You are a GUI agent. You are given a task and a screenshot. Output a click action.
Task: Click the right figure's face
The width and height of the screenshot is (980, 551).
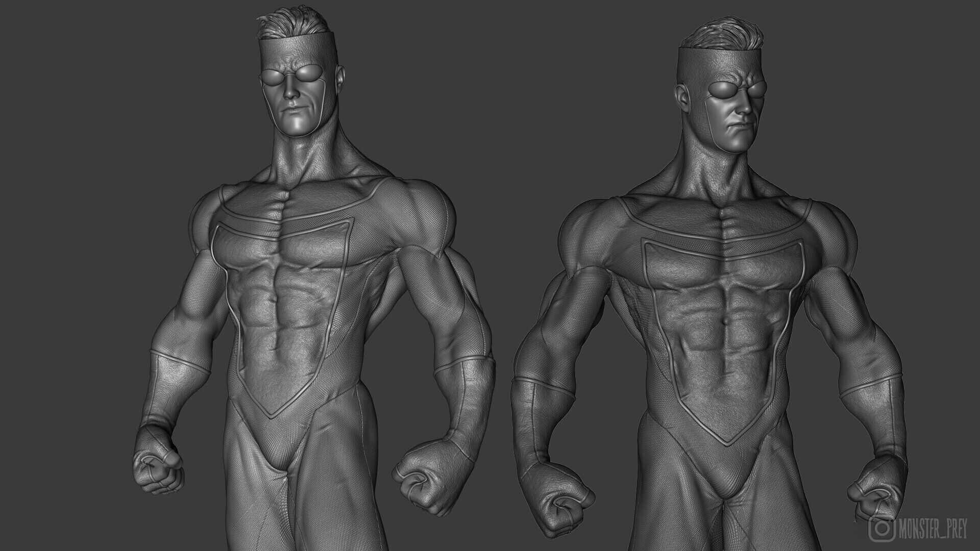pos(735,112)
